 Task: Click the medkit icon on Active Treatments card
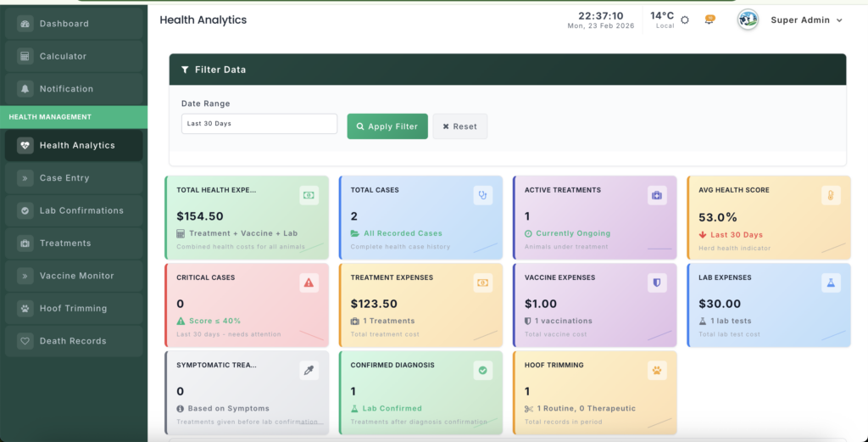pos(657,195)
